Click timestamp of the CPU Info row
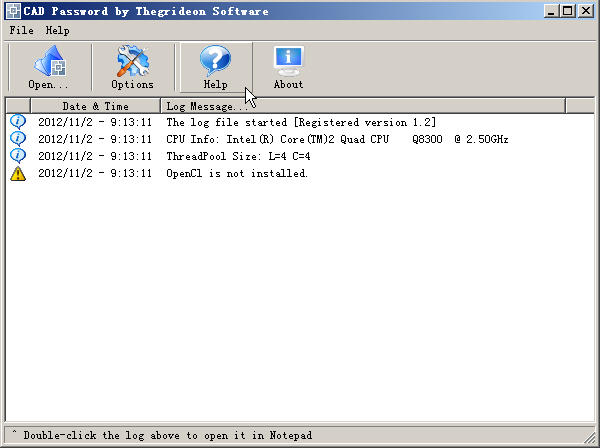601x448 pixels. pyautogui.click(x=95, y=139)
